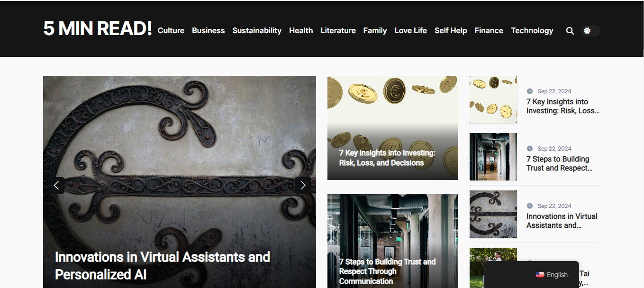The height and width of the screenshot is (288, 644).
Task: Open the Culture menu item
Action: pos(171,30)
